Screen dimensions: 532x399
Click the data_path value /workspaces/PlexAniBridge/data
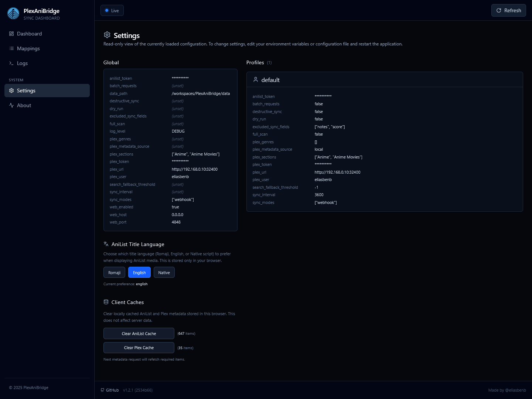tap(201, 93)
